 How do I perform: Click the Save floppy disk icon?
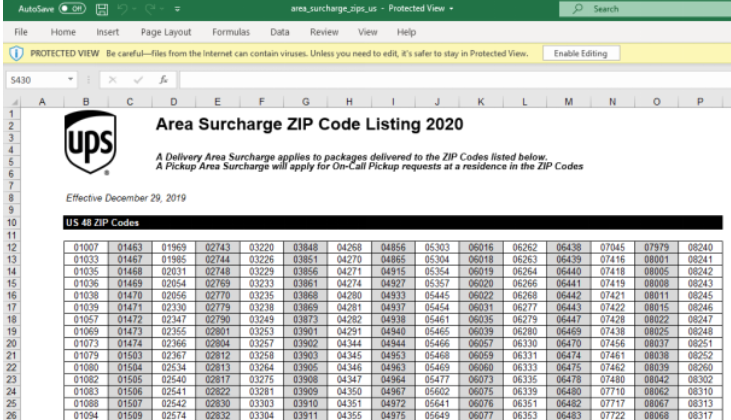tap(102, 9)
